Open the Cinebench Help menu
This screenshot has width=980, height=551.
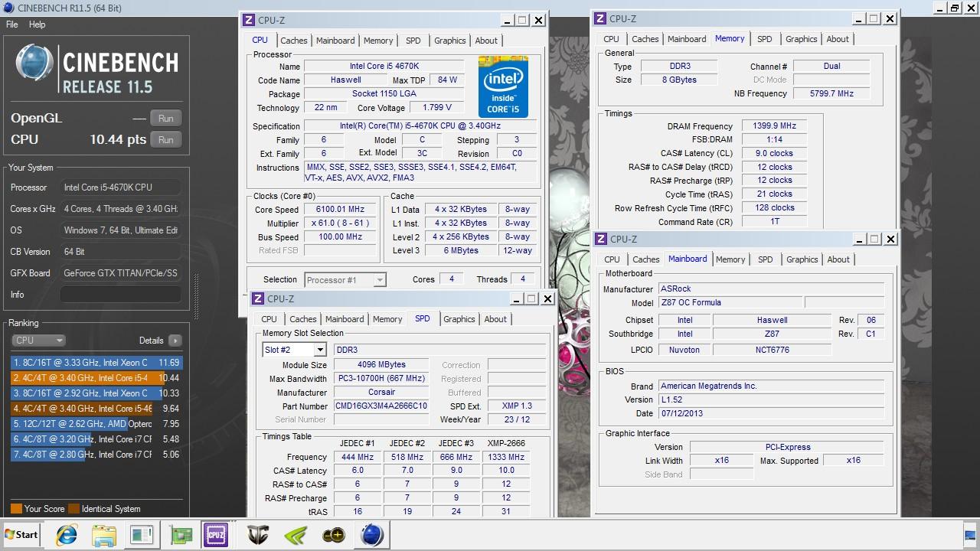(x=37, y=24)
